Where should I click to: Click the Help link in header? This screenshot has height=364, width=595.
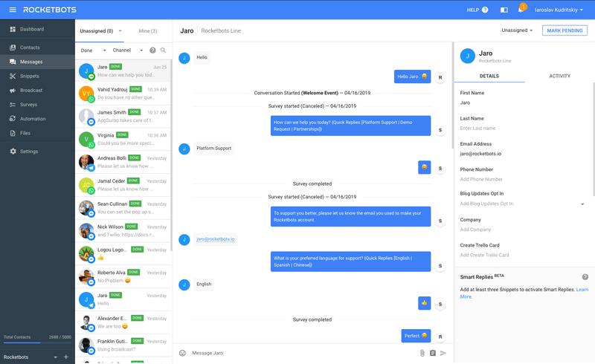pos(472,10)
